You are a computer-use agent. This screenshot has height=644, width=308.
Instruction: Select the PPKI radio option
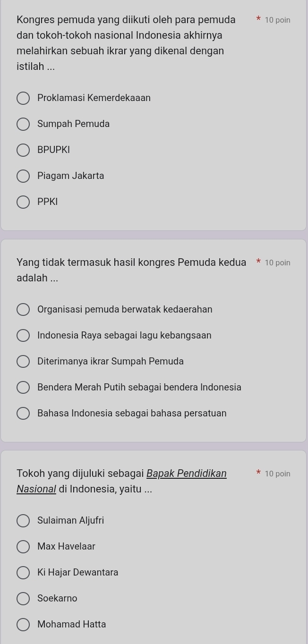[23, 202]
